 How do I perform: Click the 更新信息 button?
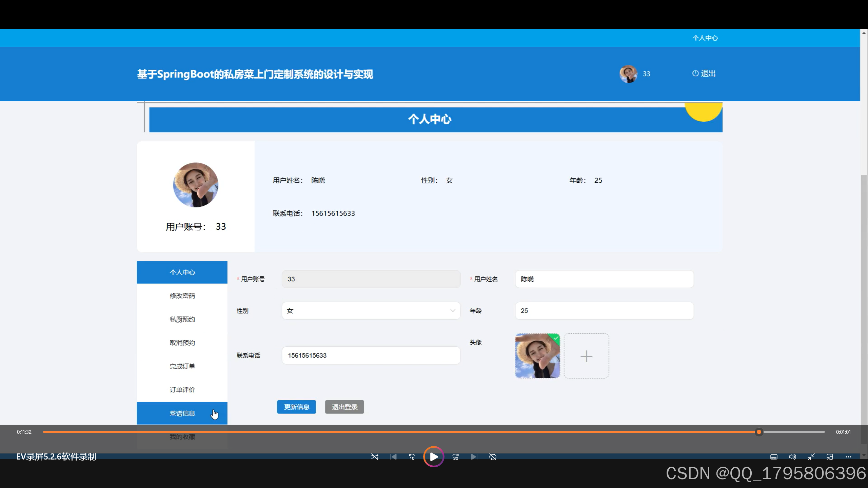pos(296,407)
